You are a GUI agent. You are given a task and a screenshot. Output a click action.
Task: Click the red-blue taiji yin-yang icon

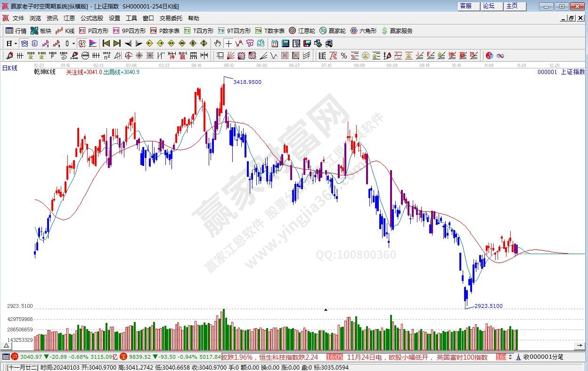[489, 56]
